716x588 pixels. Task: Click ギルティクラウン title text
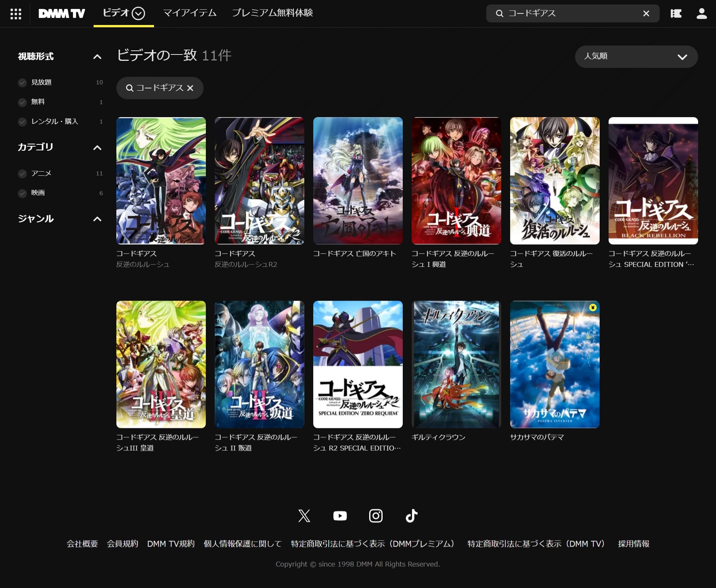[439, 437]
